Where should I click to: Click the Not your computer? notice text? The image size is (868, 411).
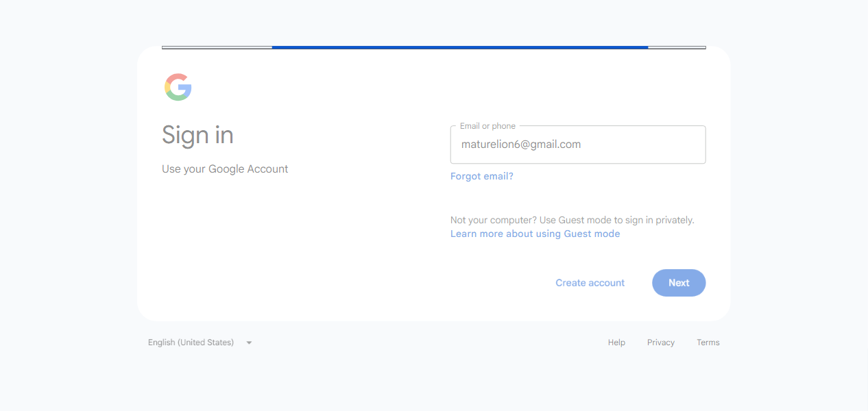pos(572,220)
